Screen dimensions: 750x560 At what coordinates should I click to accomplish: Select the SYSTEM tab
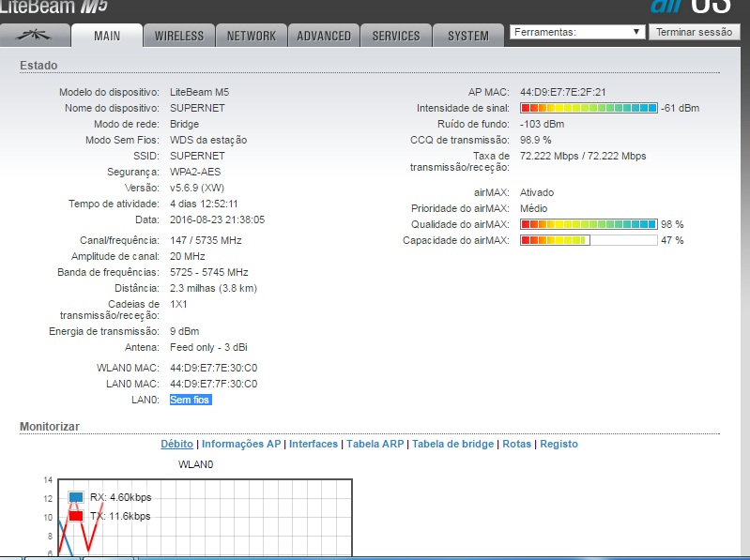coord(467,36)
